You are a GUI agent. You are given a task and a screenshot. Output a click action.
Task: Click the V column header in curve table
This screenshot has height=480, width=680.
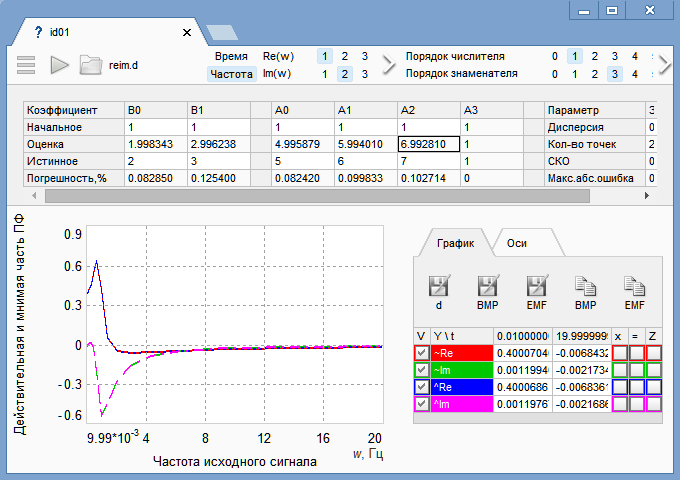click(422, 336)
